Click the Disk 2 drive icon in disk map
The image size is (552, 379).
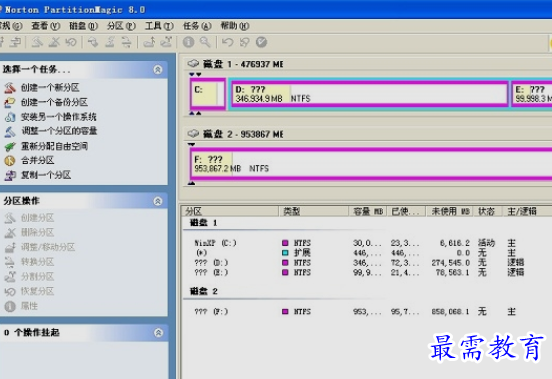pyautogui.click(x=193, y=134)
